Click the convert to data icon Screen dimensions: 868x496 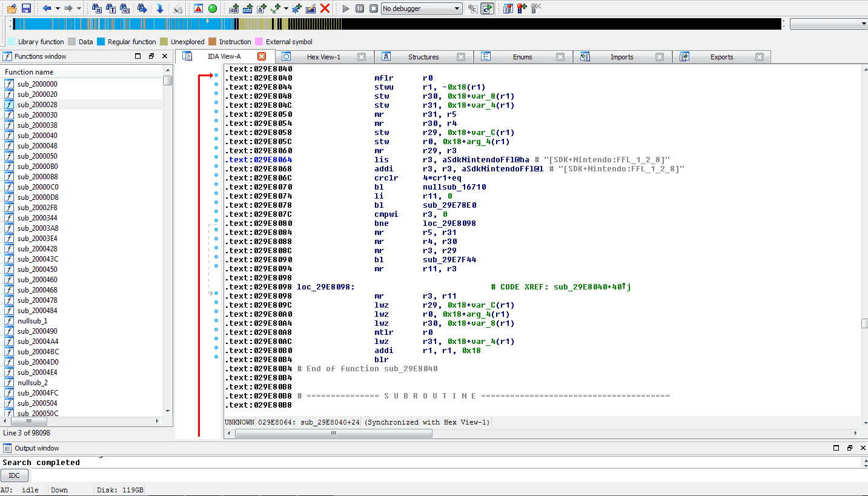(248, 8)
